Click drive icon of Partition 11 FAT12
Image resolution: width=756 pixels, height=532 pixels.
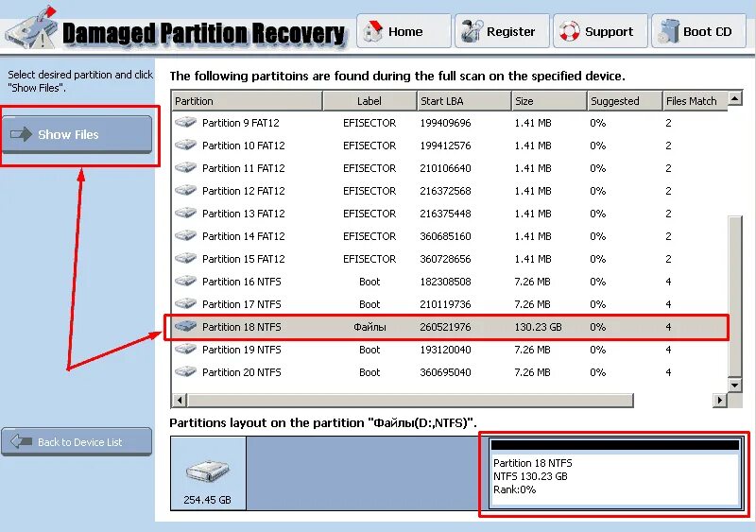coord(185,168)
